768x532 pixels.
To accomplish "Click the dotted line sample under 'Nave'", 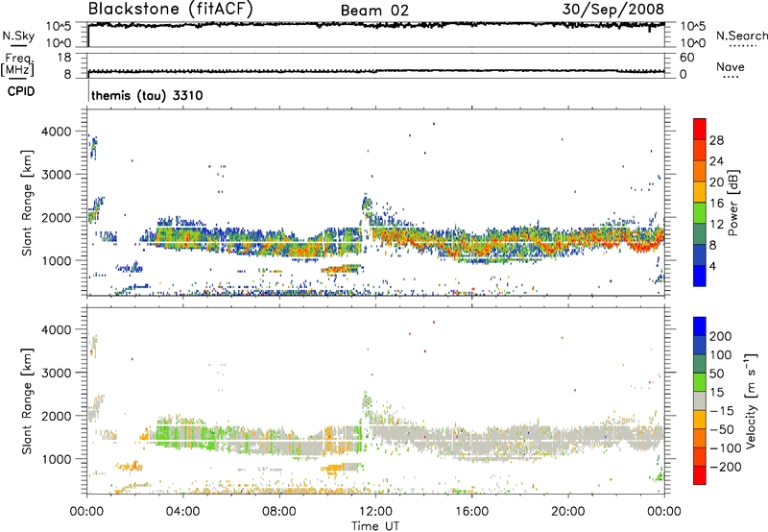I will click(731, 77).
